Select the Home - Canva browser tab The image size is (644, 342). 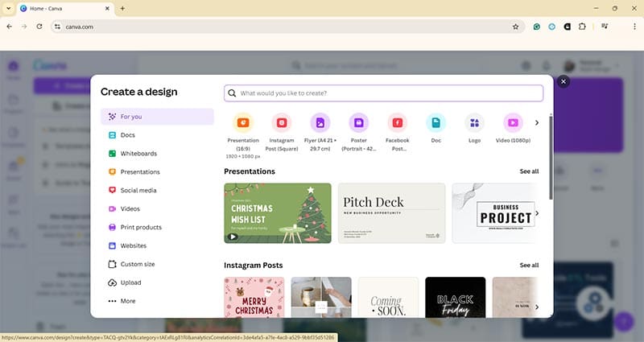click(65, 8)
